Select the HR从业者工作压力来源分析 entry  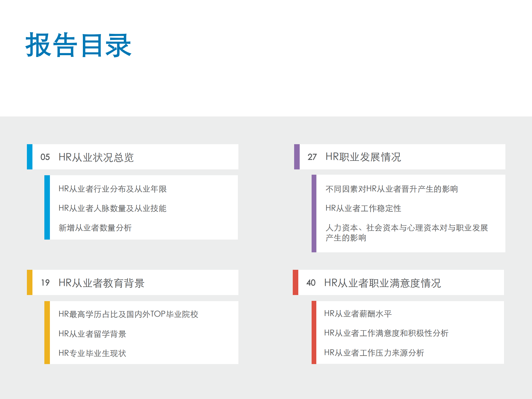click(374, 353)
